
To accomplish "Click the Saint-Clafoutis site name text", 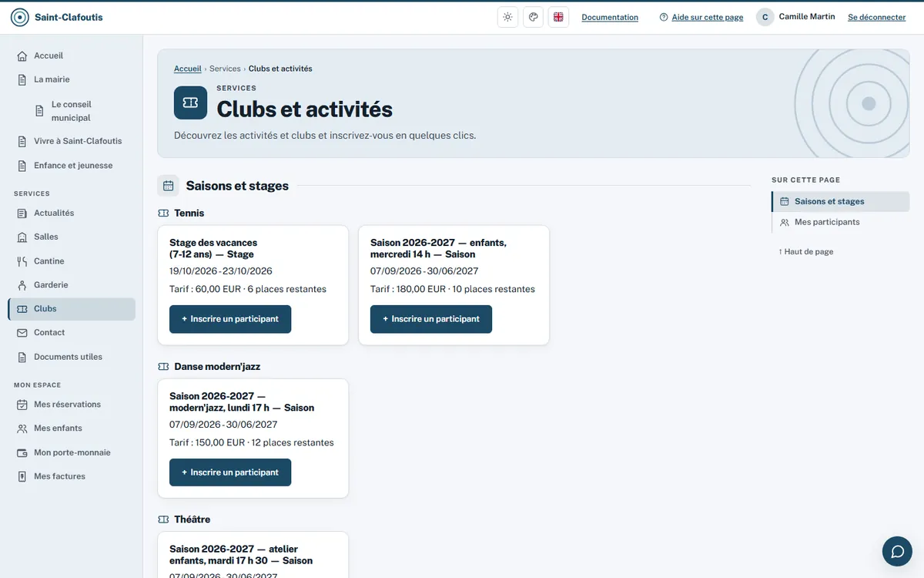I will (69, 17).
